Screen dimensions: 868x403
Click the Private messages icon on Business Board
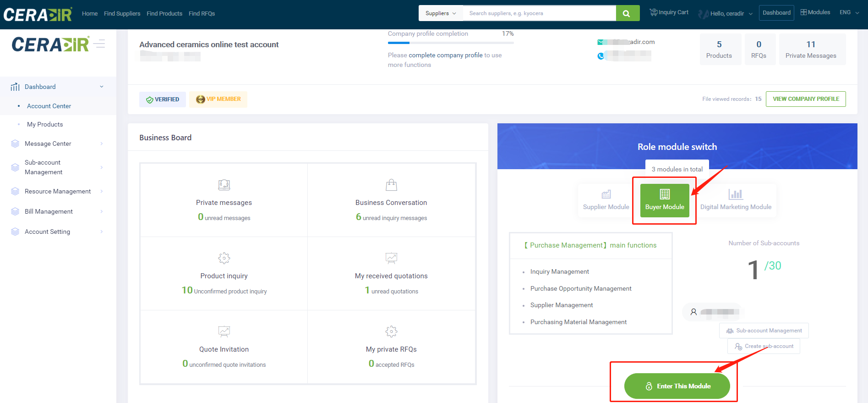pyautogui.click(x=224, y=185)
